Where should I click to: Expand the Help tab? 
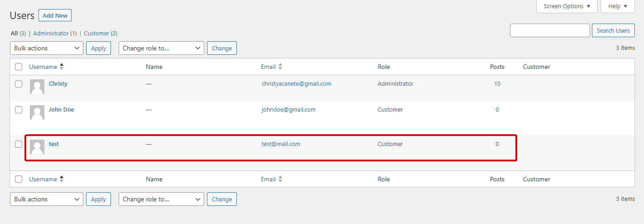click(x=617, y=6)
